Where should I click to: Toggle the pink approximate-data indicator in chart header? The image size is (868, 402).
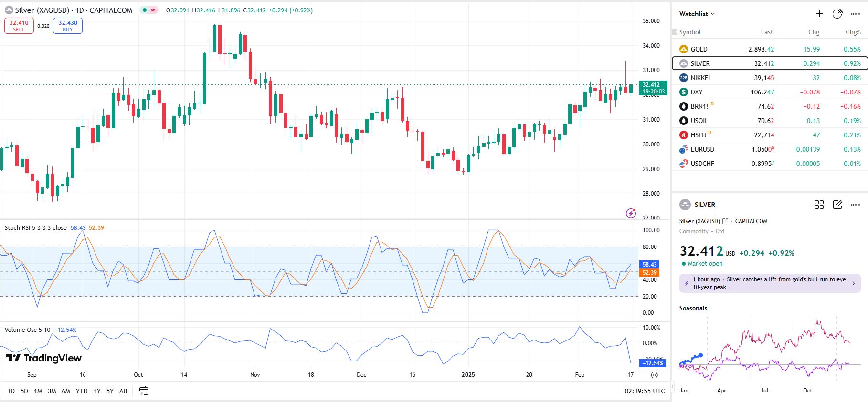[x=153, y=10]
